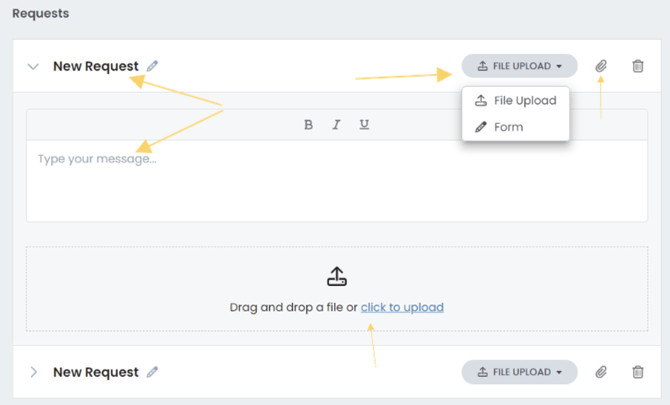Click the attachment paperclip on second request
This screenshot has height=405, width=670.
click(x=601, y=372)
